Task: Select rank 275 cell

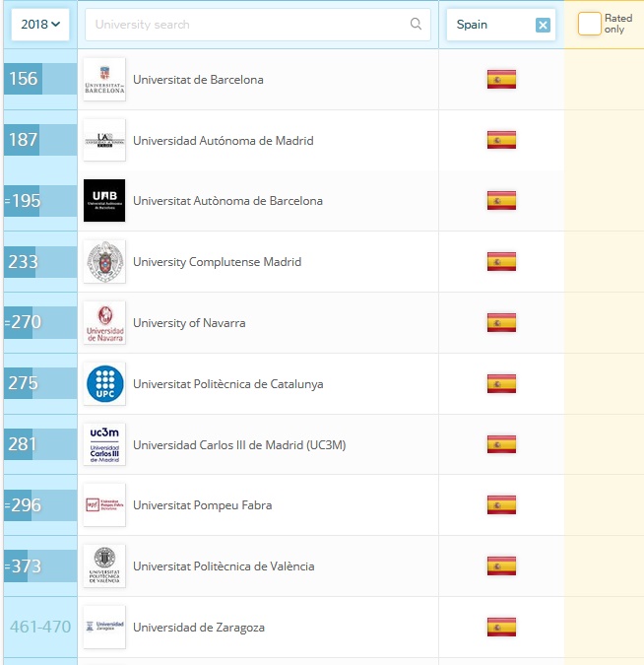Action: (40, 383)
